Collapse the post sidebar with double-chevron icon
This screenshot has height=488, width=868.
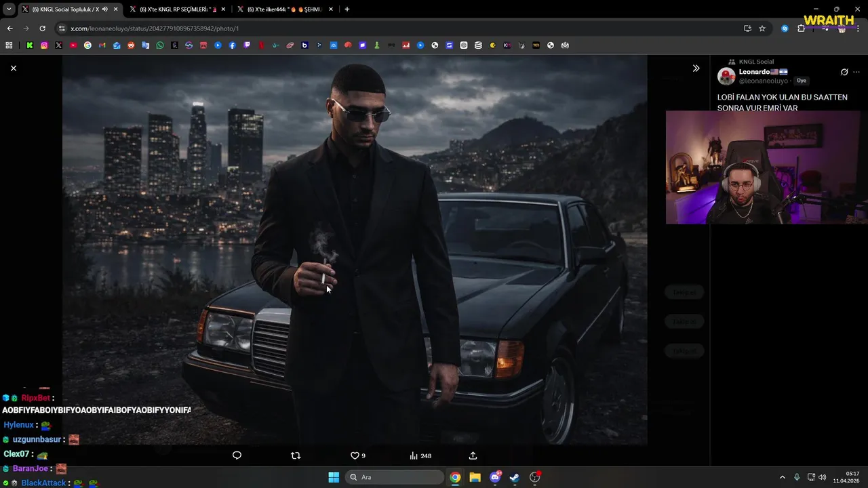pos(696,68)
